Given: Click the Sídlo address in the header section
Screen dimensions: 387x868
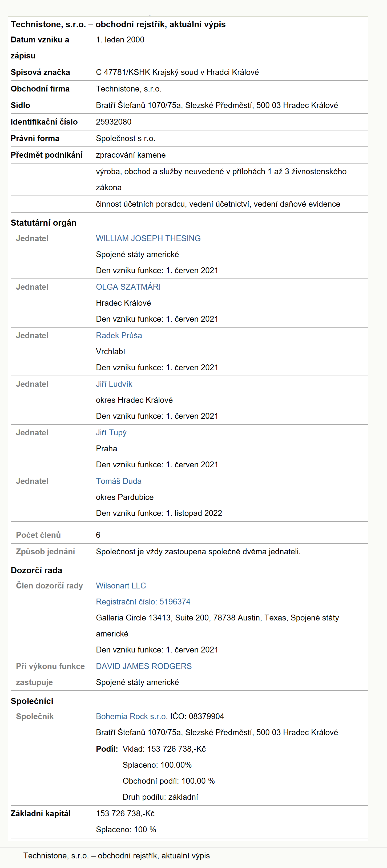Looking at the screenshot, I should [x=217, y=105].
